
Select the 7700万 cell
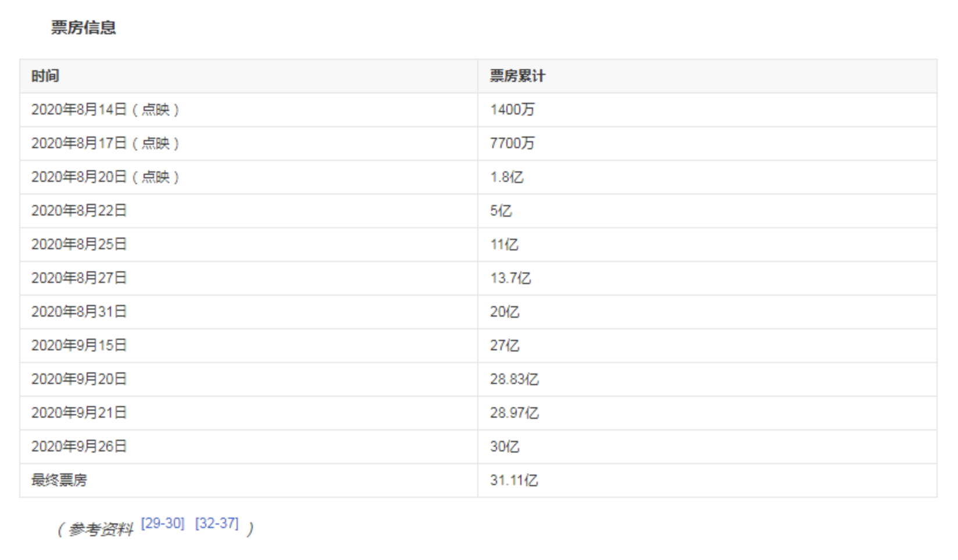(x=707, y=143)
